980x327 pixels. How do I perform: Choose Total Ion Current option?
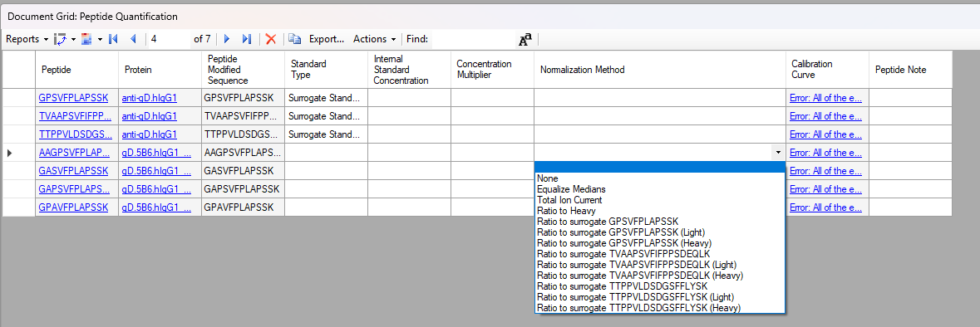tap(659, 200)
